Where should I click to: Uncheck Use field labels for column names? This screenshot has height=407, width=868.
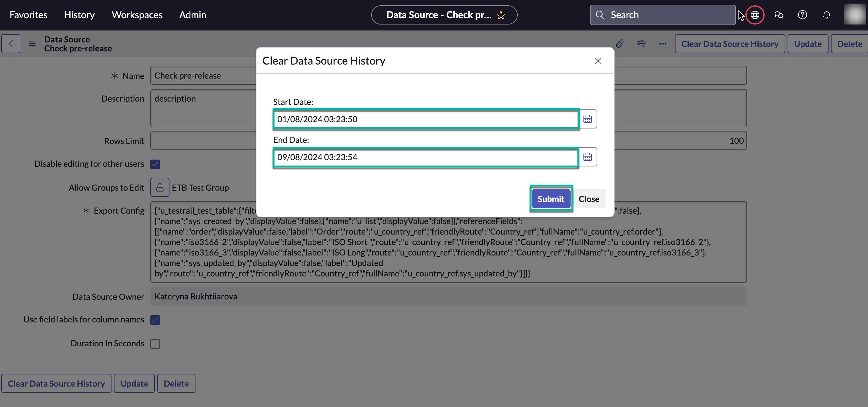coord(155,320)
